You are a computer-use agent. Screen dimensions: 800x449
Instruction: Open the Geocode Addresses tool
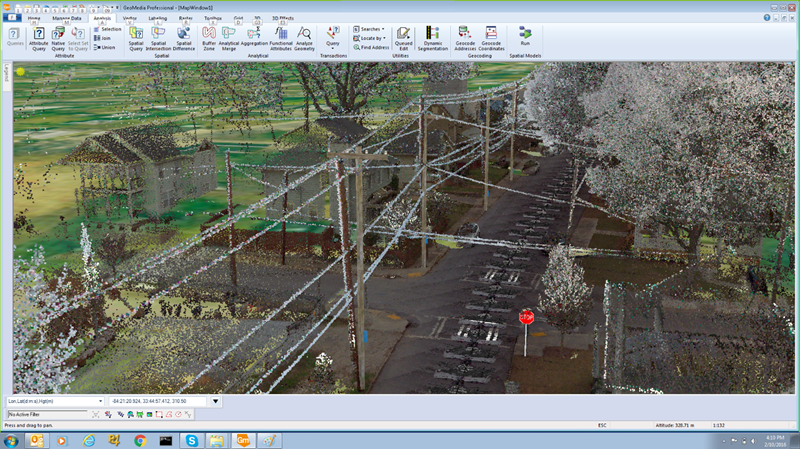point(465,39)
